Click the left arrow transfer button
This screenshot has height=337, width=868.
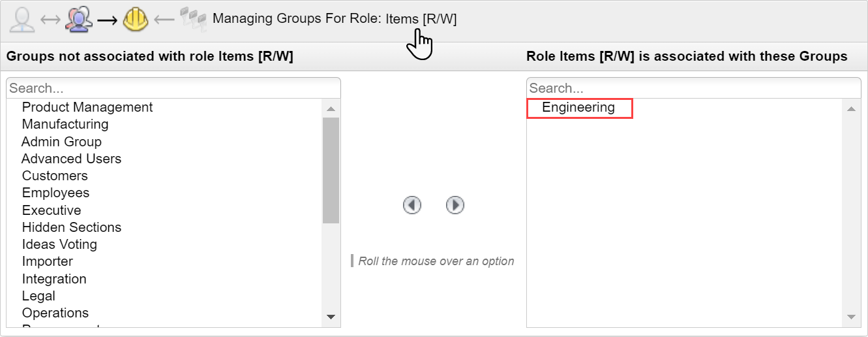pos(412,205)
